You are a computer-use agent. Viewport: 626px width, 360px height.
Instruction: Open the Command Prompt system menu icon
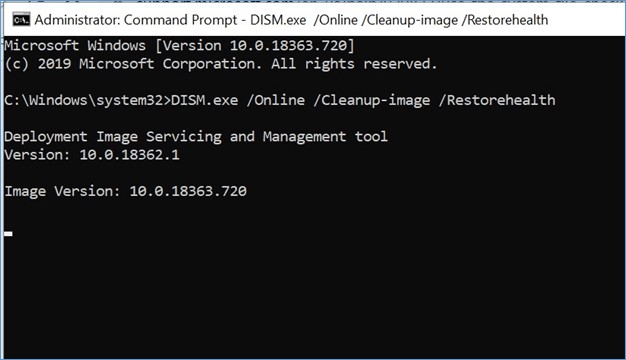21,20
